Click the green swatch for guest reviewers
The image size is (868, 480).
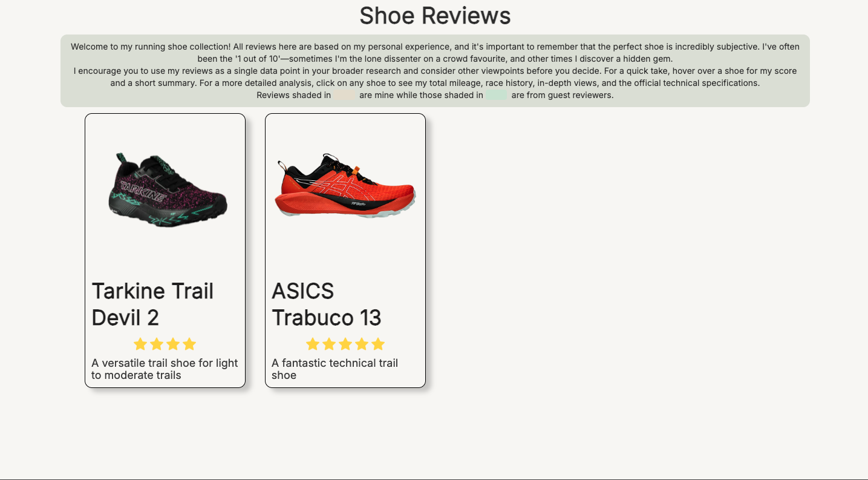pos(497,95)
